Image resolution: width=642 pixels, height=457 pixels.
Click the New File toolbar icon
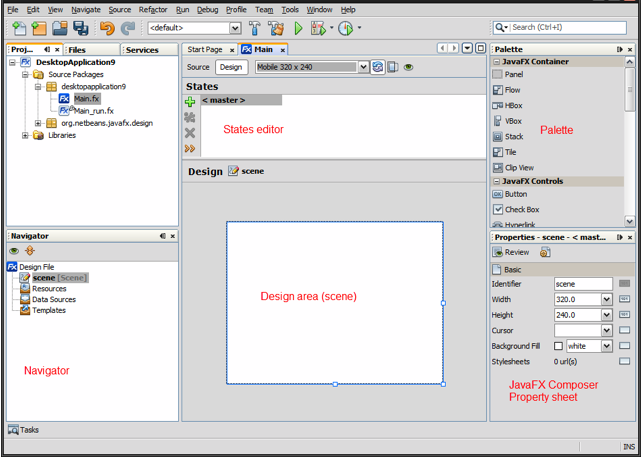tap(19, 28)
